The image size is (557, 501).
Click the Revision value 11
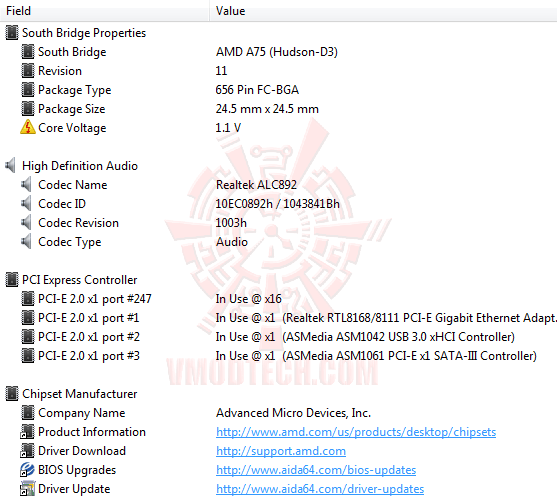pos(221,71)
